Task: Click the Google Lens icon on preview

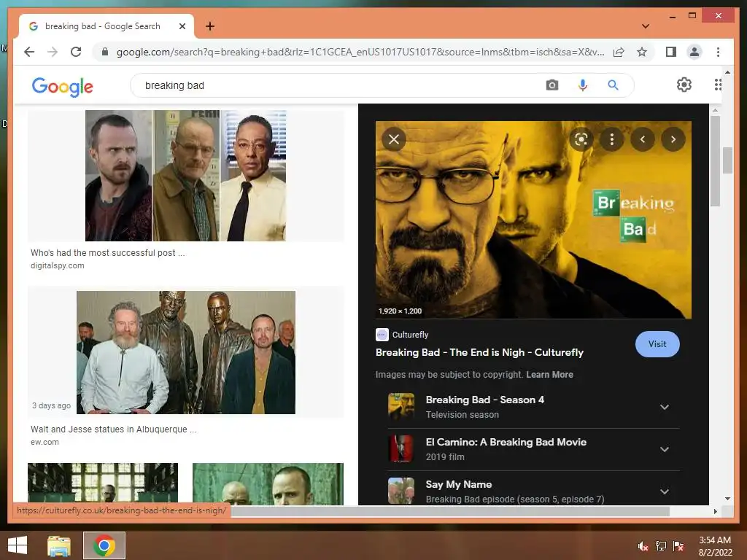Action: [581, 139]
